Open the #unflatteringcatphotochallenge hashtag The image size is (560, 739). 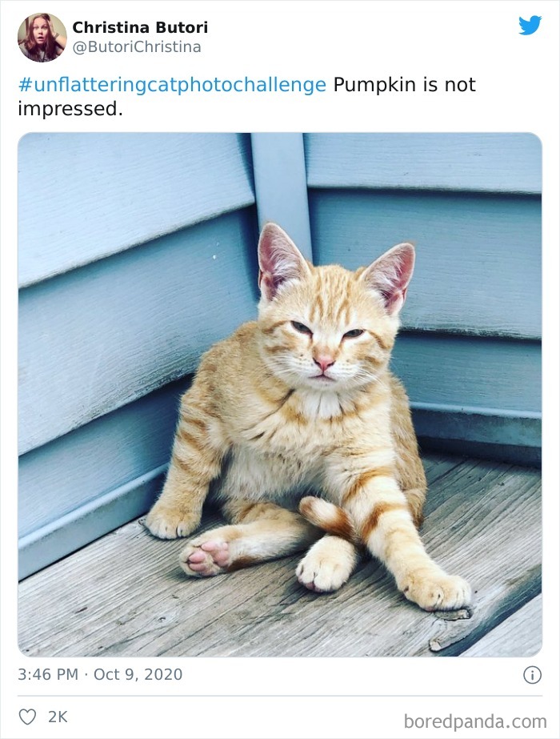170,83
